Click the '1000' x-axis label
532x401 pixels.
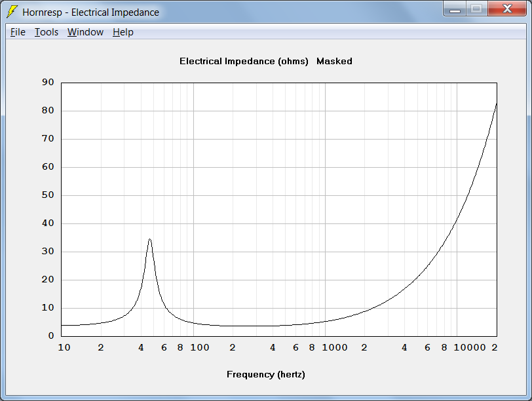[335, 347]
